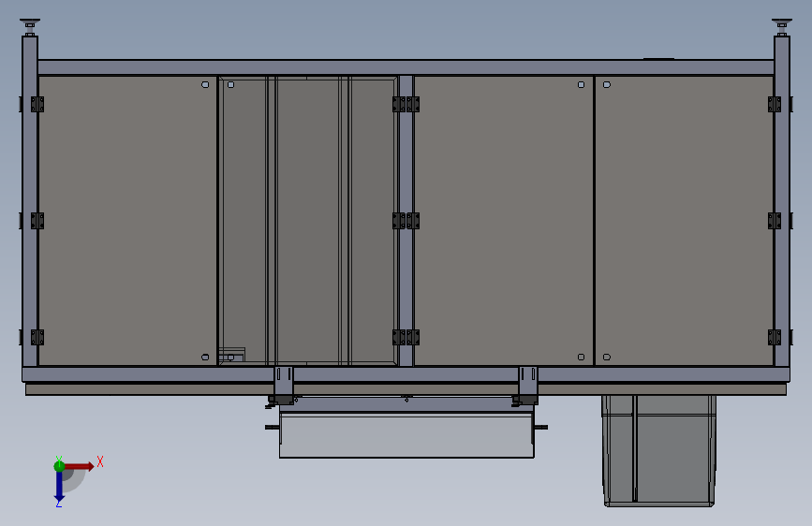Select the transparent panel showing internal wireframe
Image resolution: width=812 pixels, height=526 pixels.
[x=308, y=221]
